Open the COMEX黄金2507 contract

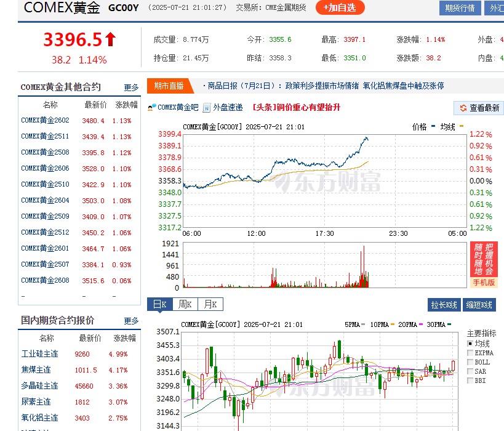click(45, 264)
